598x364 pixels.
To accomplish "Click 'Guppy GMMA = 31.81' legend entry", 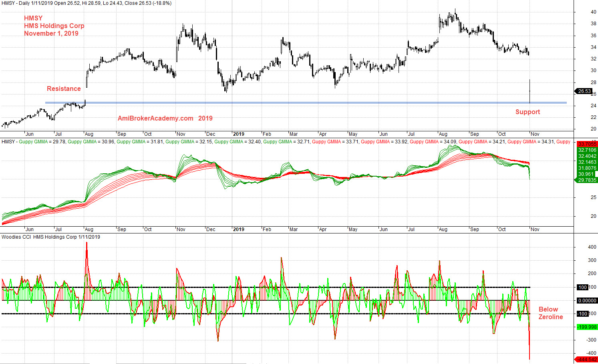I will click(140, 142).
